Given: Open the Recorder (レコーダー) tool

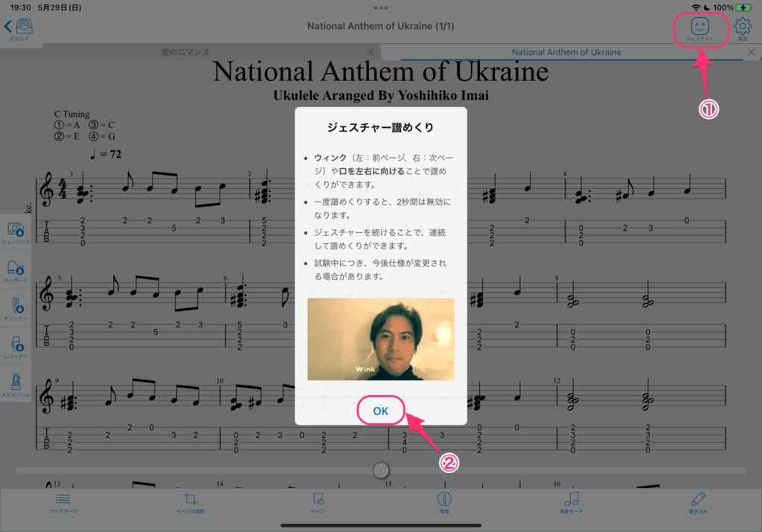Looking at the screenshot, I should tap(16, 345).
